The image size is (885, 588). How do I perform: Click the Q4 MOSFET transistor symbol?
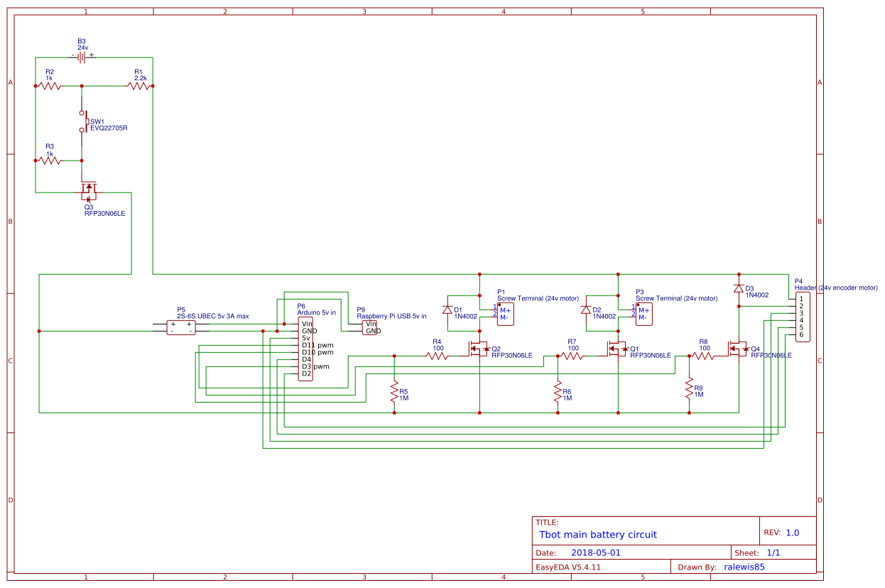click(737, 349)
